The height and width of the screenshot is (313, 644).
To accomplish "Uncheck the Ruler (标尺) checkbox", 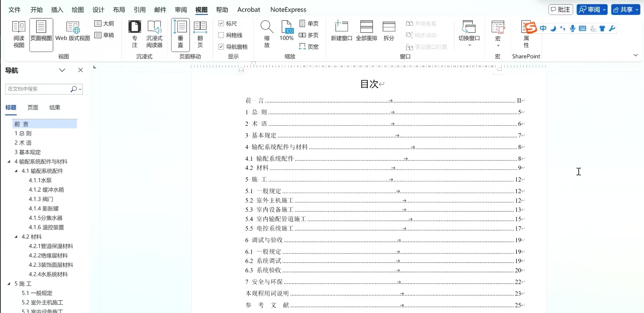I will click(x=221, y=24).
